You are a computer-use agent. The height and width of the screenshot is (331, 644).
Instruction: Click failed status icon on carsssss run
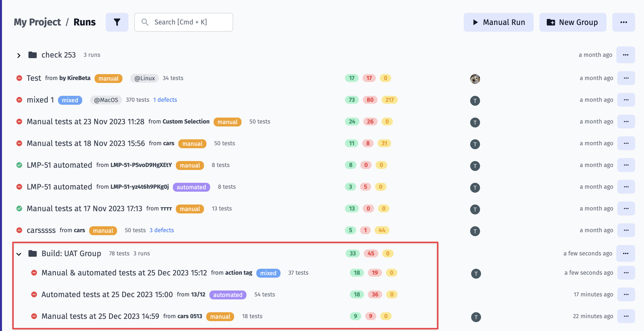(x=19, y=230)
